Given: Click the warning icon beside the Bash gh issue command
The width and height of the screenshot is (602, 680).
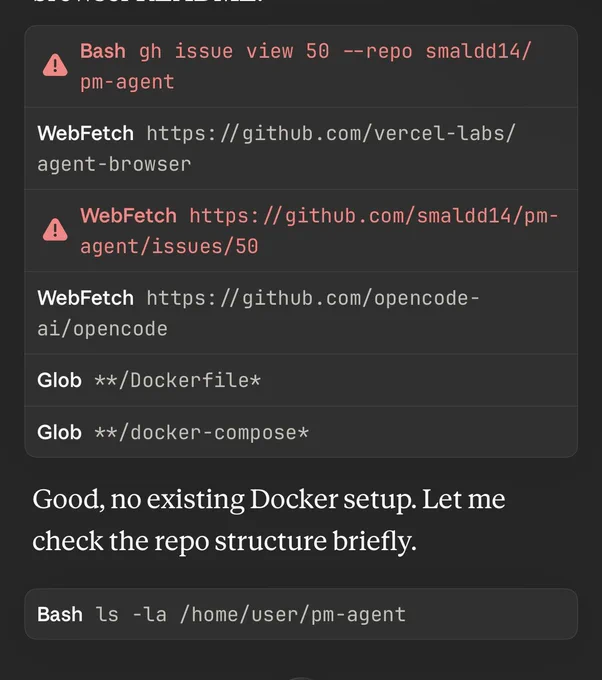Looking at the screenshot, I should click(55, 65).
